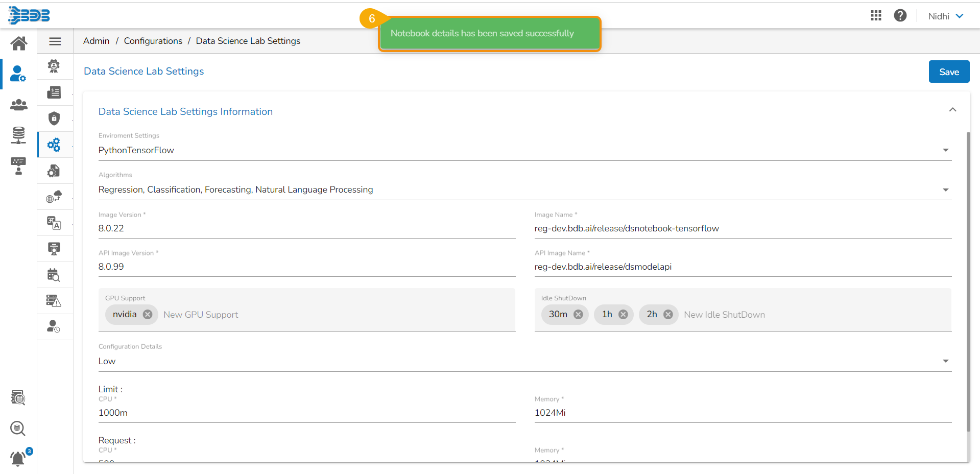
Task: Click the Save button
Action: click(x=948, y=72)
